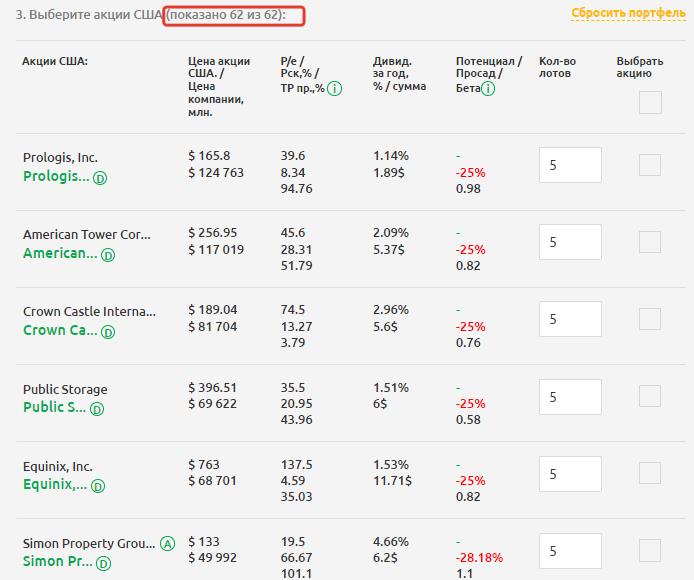694x580 pixels.
Task: Open info icon for Beta column header
Action: 487,89
